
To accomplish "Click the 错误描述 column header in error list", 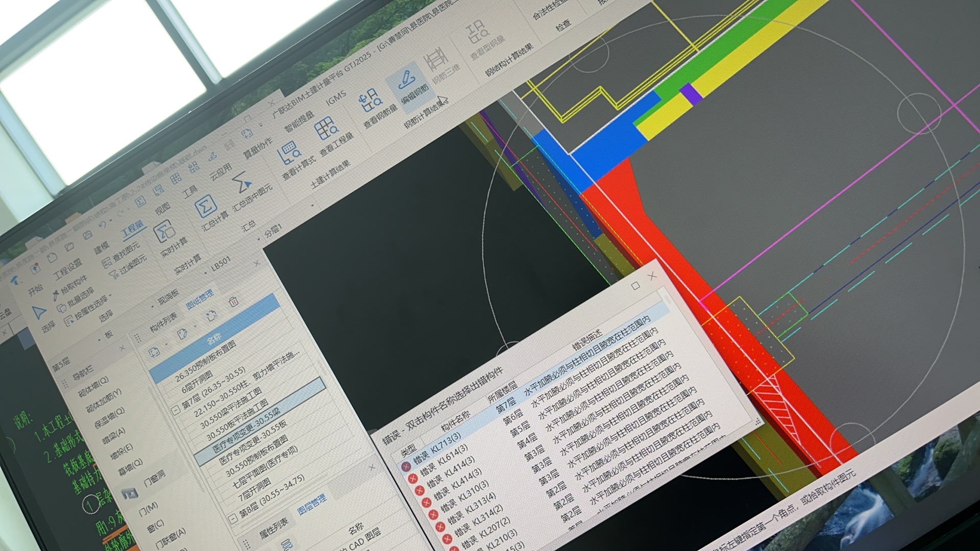I will click(x=587, y=340).
